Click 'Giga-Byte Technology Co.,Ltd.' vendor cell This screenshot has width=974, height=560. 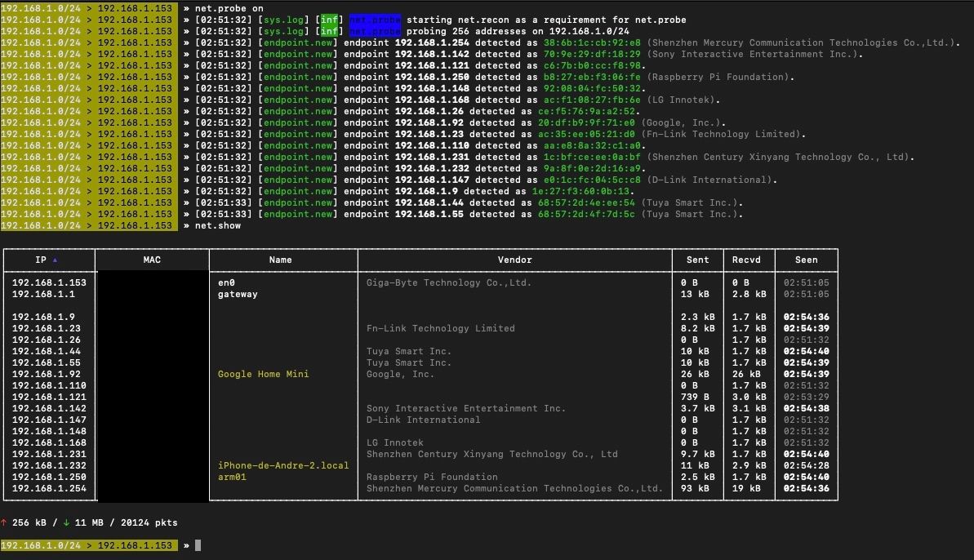(x=449, y=283)
